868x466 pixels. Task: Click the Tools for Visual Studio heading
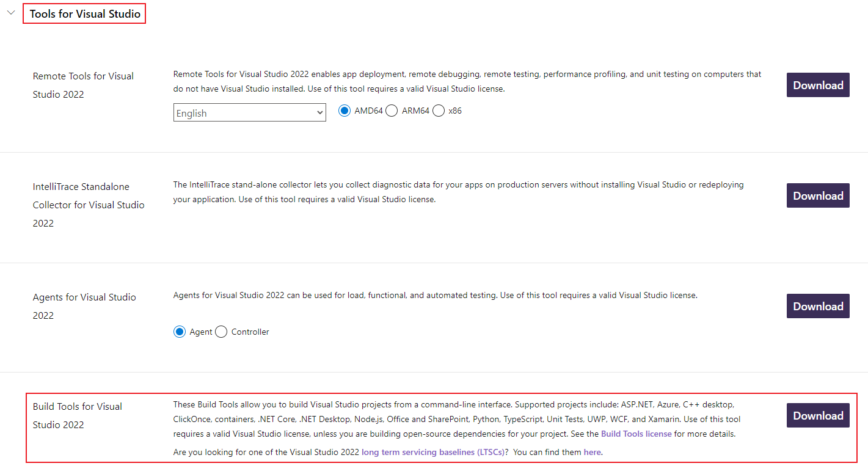coord(85,13)
